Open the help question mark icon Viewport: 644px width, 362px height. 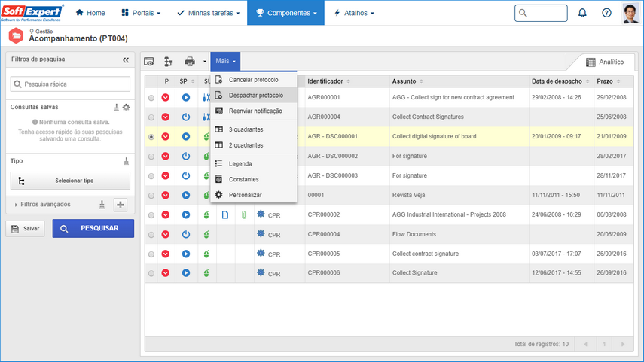click(606, 13)
